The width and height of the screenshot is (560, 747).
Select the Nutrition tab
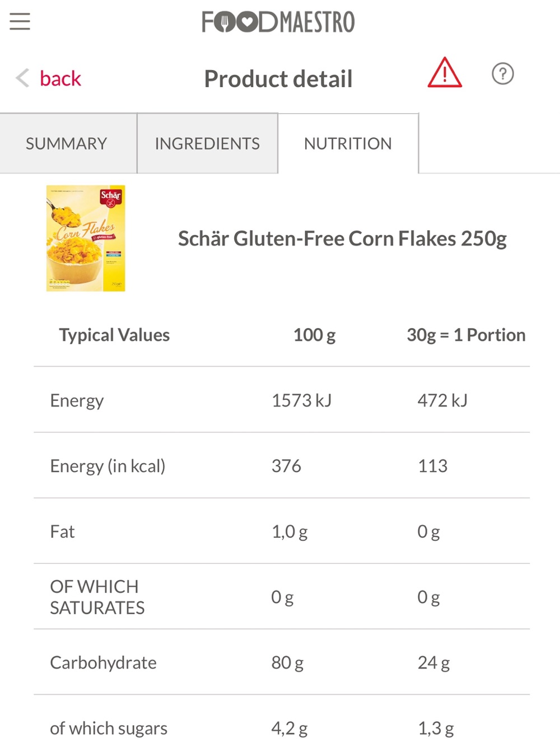[x=348, y=143]
